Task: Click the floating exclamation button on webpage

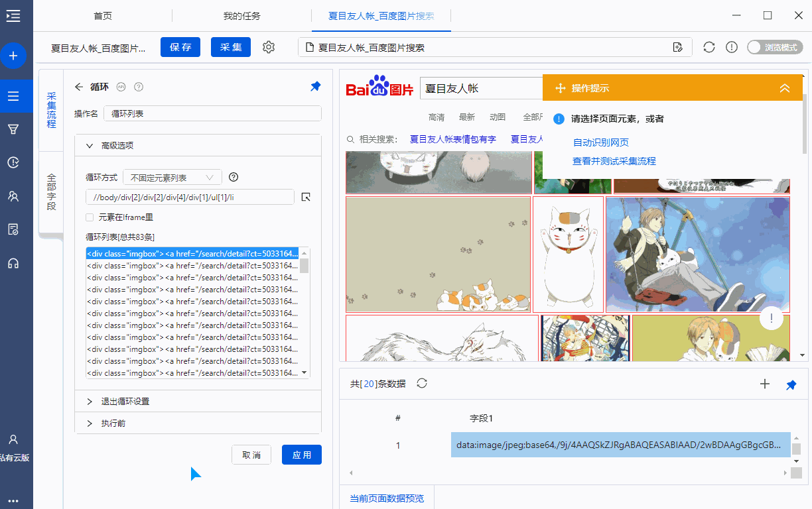Action: click(772, 319)
